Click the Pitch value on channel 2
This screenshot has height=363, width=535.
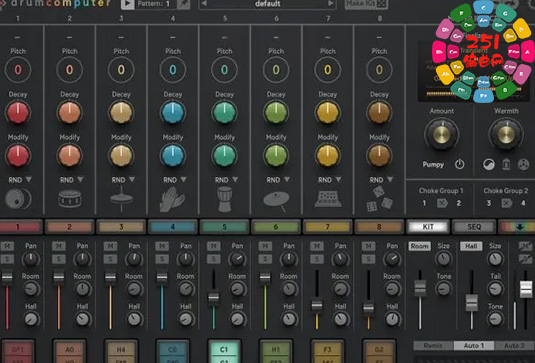(70, 70)
